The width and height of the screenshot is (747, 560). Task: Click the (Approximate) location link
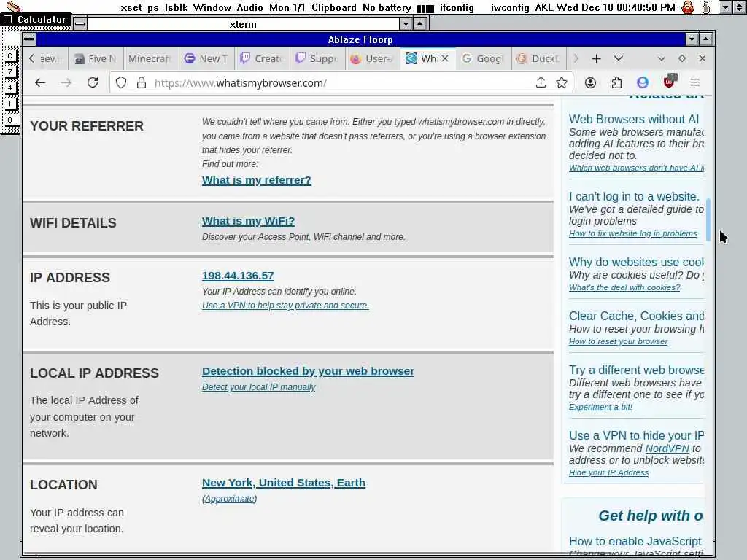(229, 499)
